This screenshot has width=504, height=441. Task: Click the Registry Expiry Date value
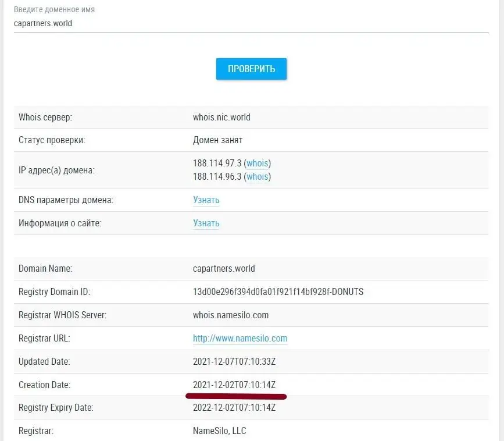[234, 408]
